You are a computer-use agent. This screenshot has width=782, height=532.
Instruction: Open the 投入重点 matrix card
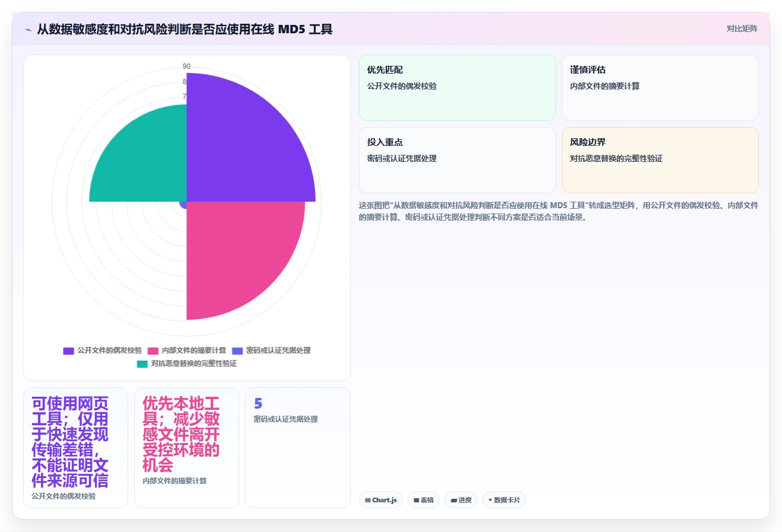(x=457, y=160)
